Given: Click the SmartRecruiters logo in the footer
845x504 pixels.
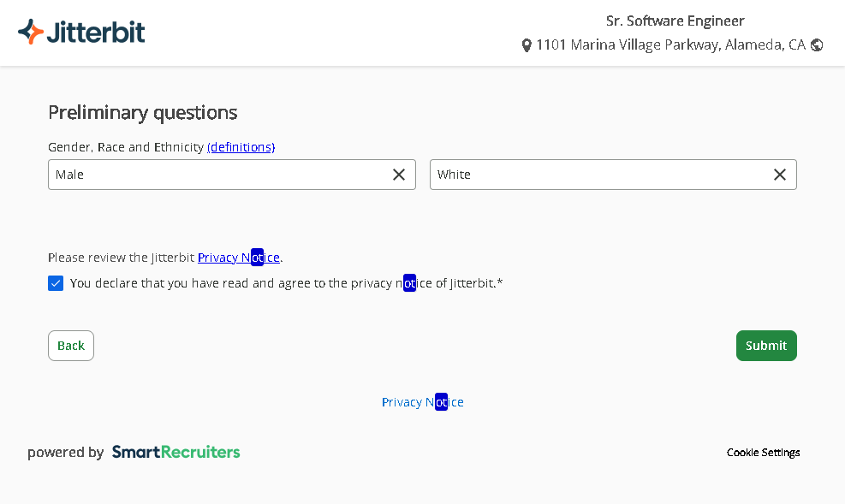Looking at the screenshot, I should point(176,452).
